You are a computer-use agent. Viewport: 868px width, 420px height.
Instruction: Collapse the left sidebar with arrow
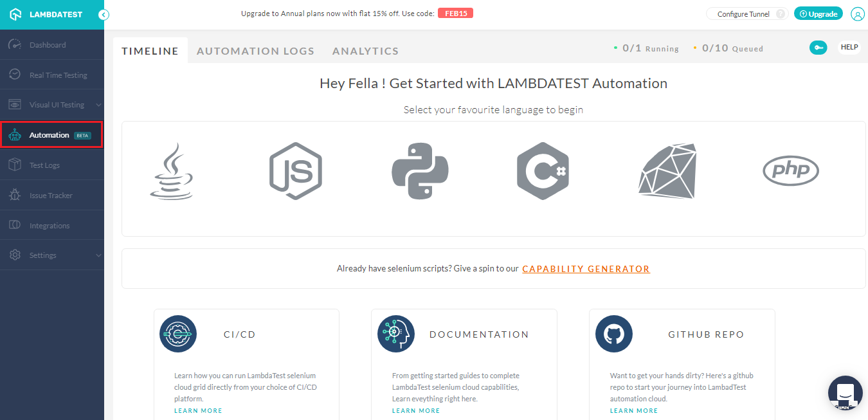tap(104, 14)
